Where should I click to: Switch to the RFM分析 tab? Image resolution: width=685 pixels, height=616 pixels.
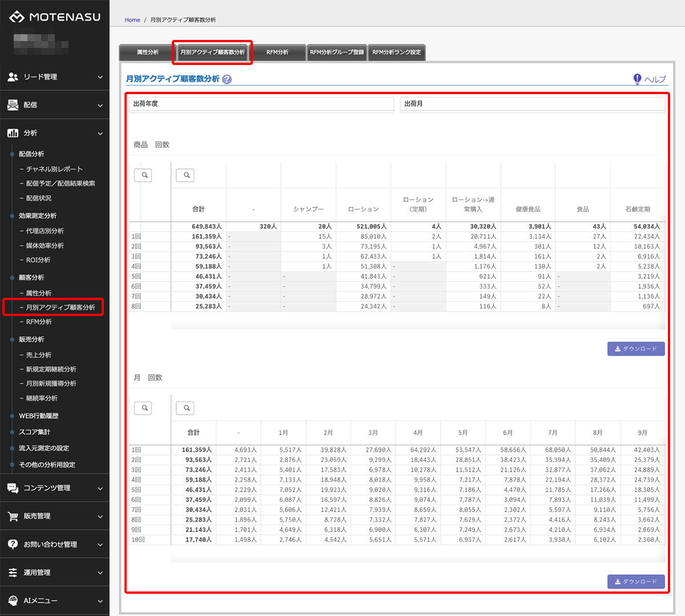(x=277, y=52)
